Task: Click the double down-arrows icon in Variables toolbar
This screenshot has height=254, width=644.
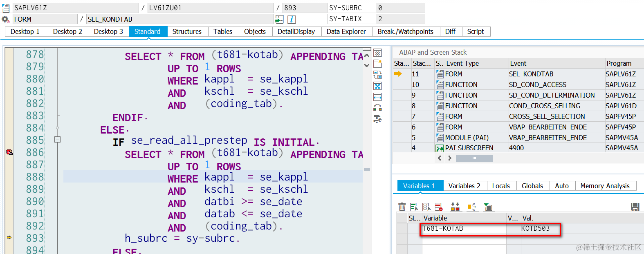Action: coord(455,207)
